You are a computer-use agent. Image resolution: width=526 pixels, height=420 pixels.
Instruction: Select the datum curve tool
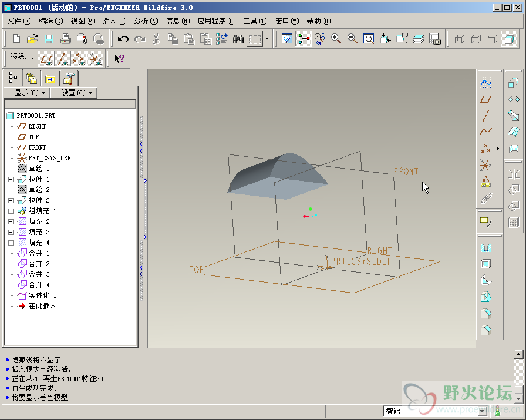coord(485,132)
